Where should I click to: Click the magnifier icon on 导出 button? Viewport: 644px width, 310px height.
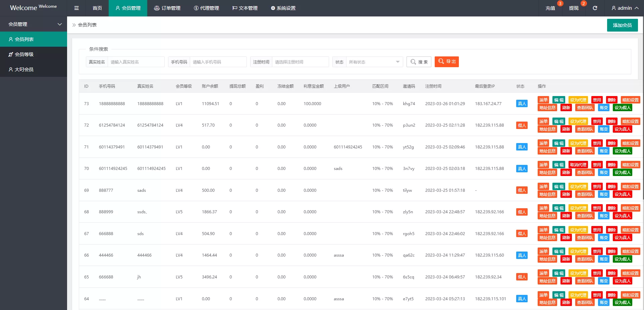click(441, 61)
